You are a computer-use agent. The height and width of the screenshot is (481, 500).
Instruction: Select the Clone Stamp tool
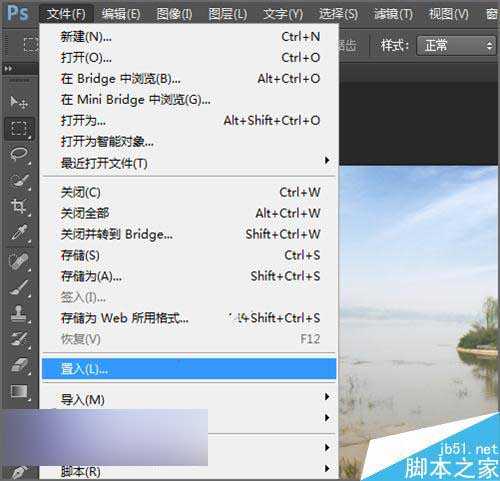point(19,314)
